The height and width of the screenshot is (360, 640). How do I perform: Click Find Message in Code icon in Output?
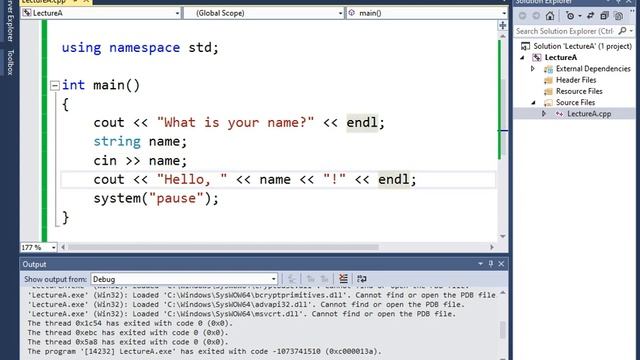pos(292,279)
